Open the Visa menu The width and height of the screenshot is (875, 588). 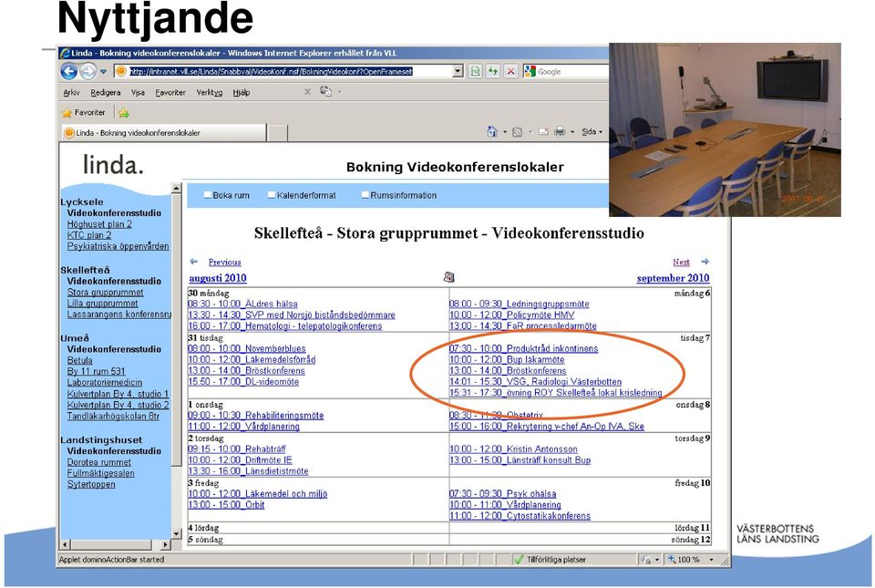[x=138, y=93]
